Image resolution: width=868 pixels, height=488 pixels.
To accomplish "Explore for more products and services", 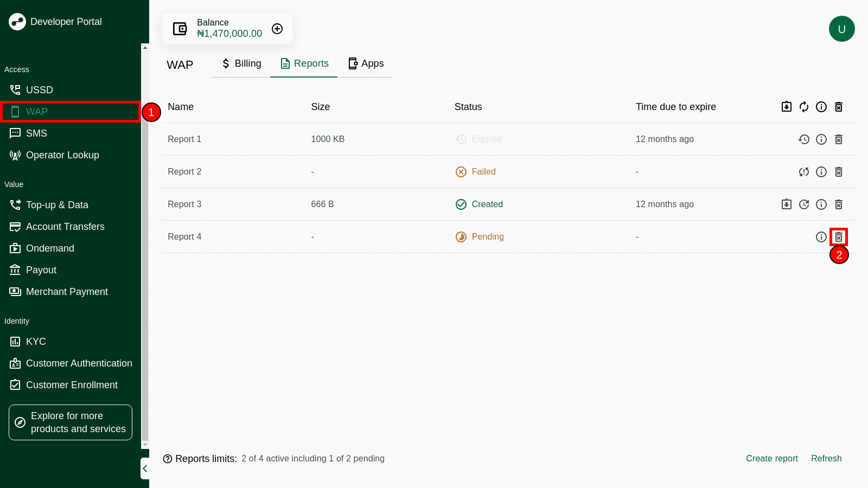I will 71,422.
